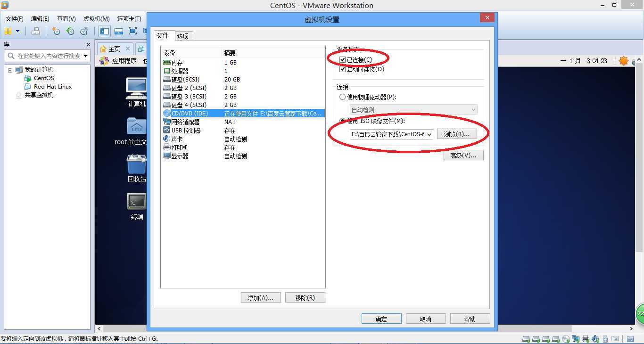Choose the 使用物理驱动器(P) radio button
This screenshot has height=344, width=644.
coord(343,97)
